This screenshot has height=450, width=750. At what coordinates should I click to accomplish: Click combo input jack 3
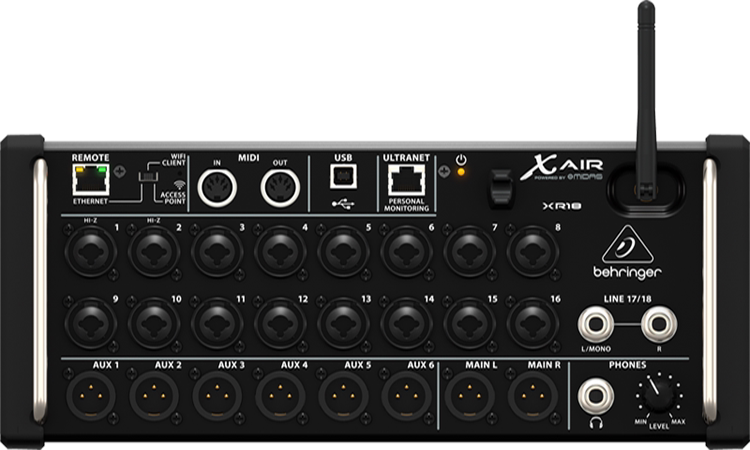pos(217,252)
